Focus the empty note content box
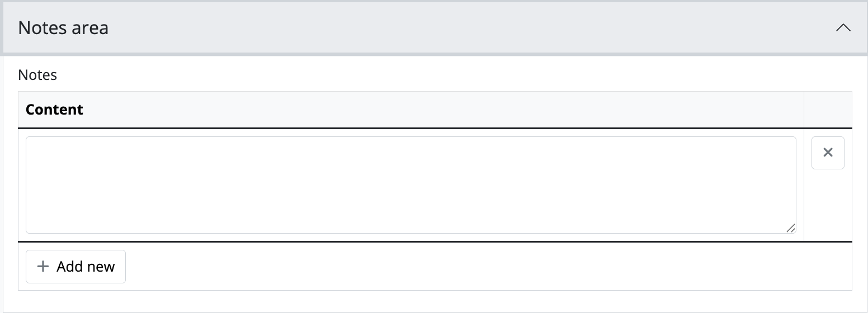The width and height of the screenshot is (868, 313). click(411, 185)
